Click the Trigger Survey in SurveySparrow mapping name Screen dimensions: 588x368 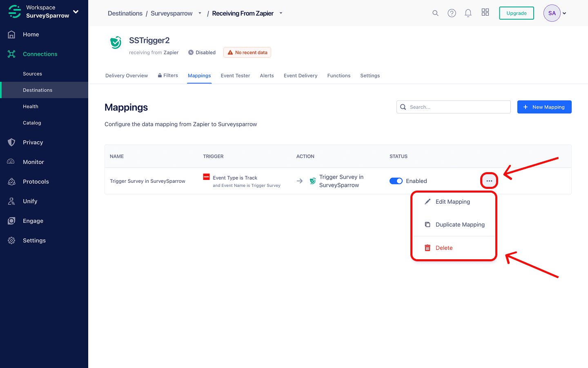coord(147,181)
